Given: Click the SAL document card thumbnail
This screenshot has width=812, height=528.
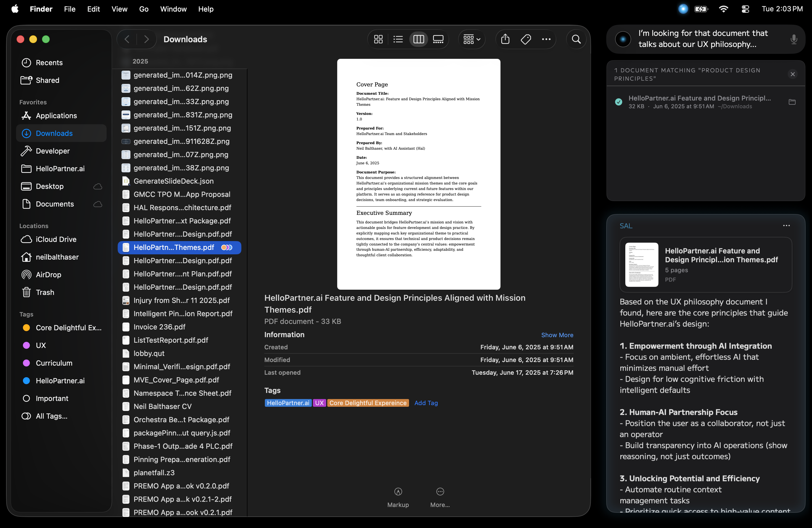Looking at the screenshot, I should [641, 265].
